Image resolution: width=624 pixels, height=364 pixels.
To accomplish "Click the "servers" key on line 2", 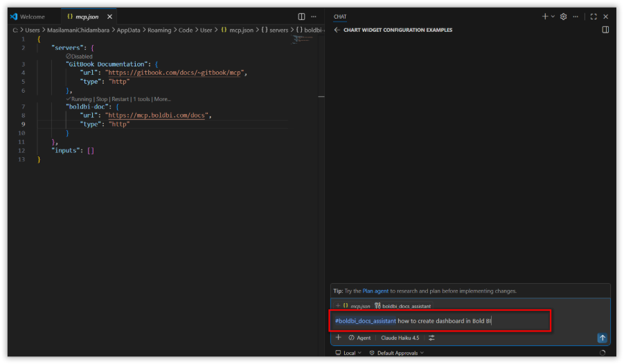I will pos(67,48).
